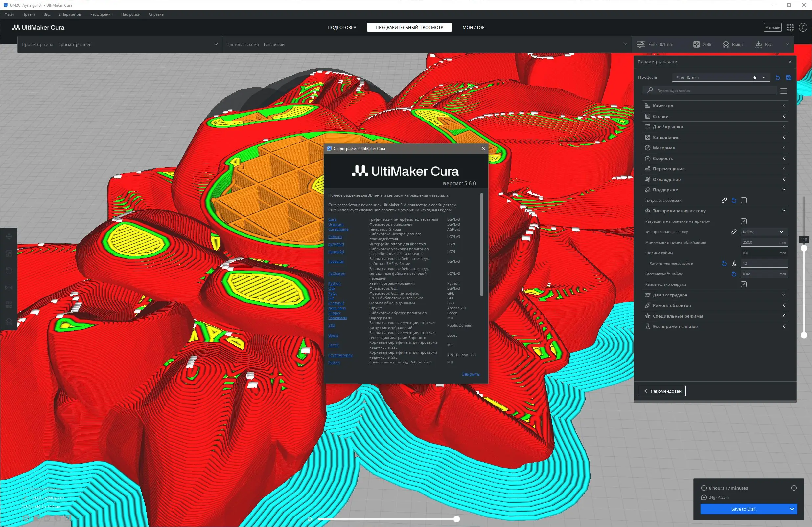The width and height of the screenshot is (812, 527).
Task: Click the print time info icon
Action: (794, 488)
